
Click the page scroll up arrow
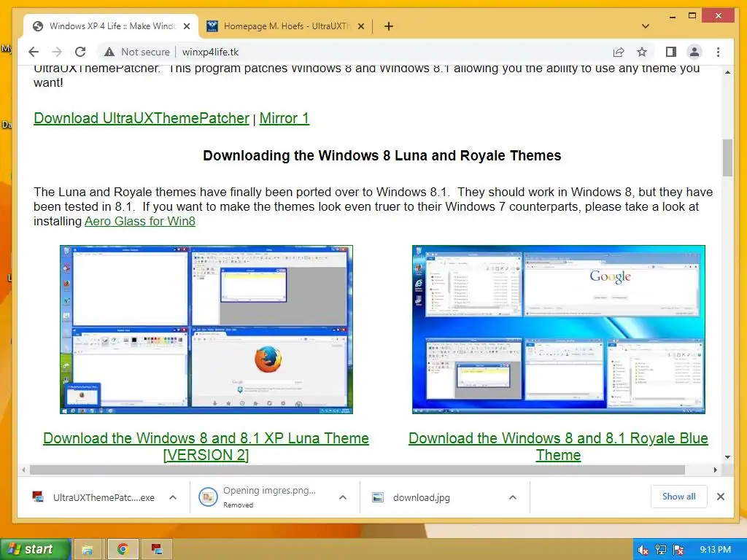point(727,72)
